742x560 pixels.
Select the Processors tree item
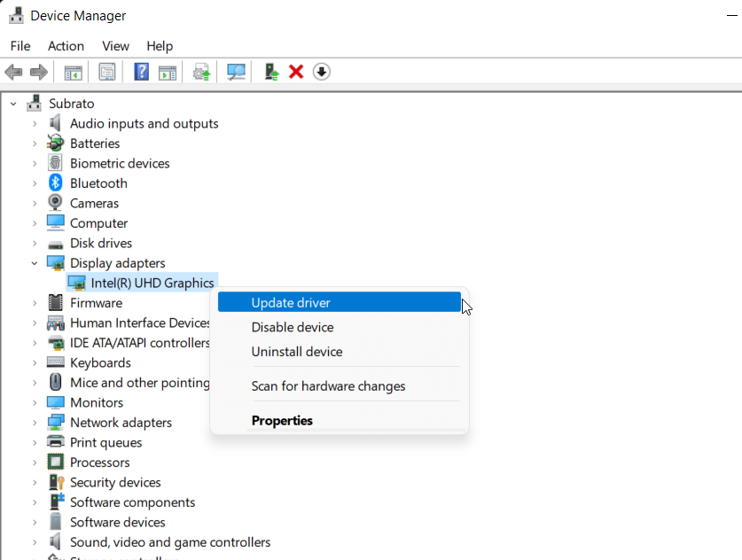coord(100,463)
